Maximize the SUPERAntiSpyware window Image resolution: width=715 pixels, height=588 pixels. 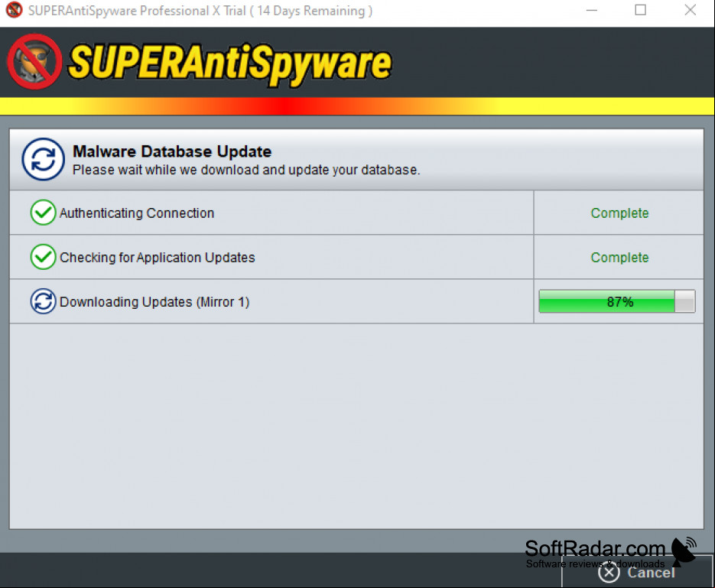click(x=640, y=10)
